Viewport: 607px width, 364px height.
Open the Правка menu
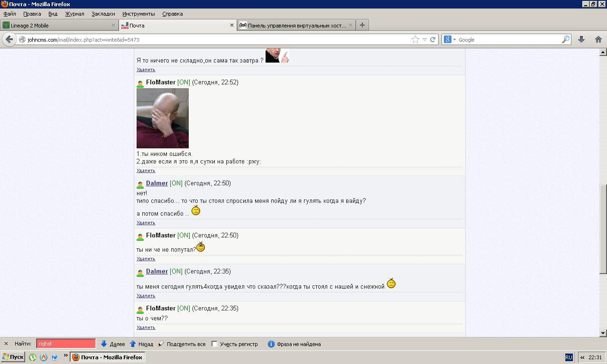click(x=32, y=14)
